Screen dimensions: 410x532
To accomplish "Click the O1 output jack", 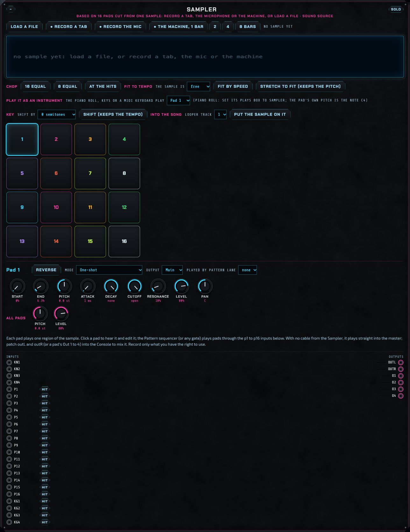I will 401,376.
